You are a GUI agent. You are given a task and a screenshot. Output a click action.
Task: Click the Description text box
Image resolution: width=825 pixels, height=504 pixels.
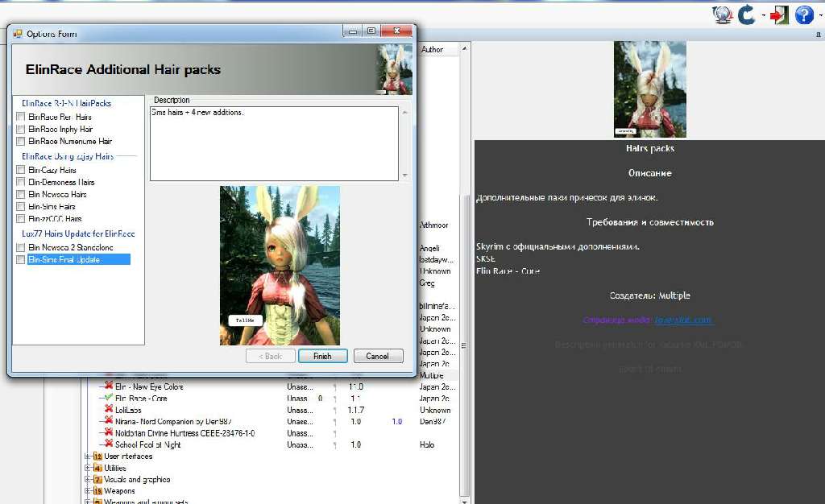pyautogui.click(x=274, y=143)
